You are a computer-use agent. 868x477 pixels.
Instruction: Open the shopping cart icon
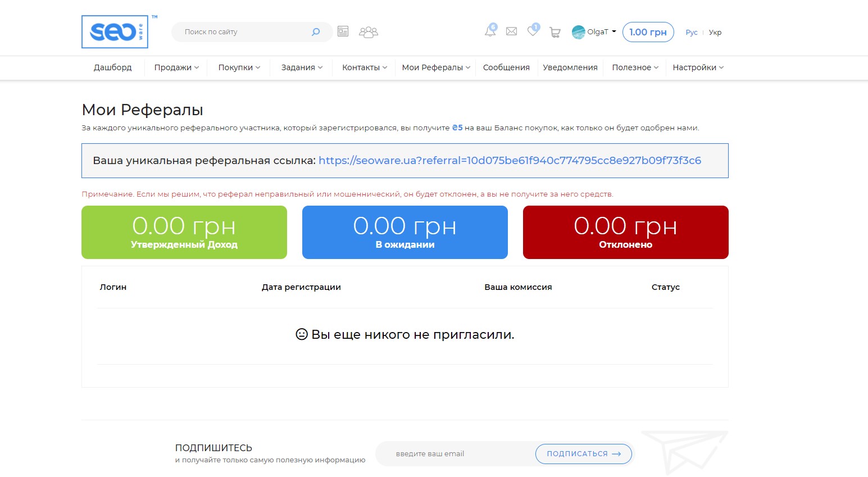[x=555, y=33]
